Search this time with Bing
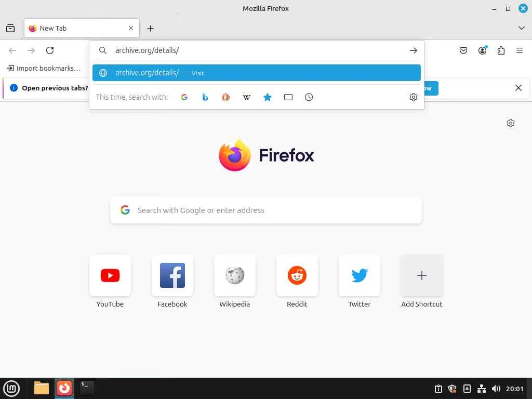Screen dimensions: 532x399 (x=205, y=97)
